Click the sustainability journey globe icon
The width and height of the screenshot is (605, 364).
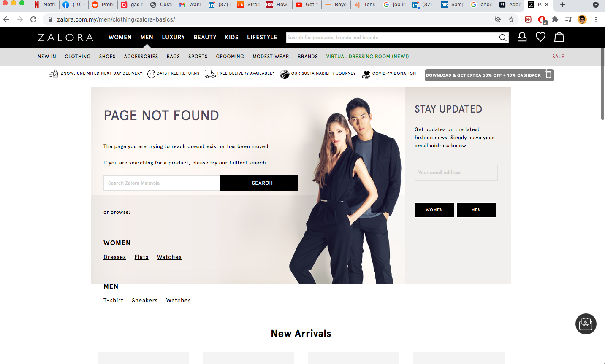point(285,74)
